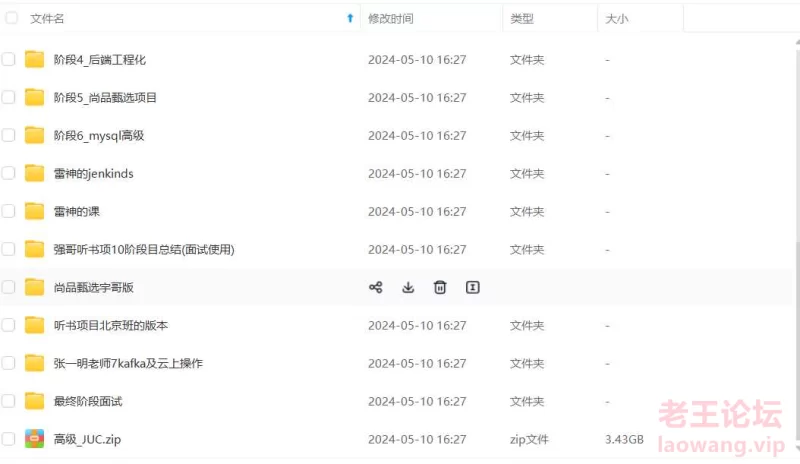Open folder icon of 尚品甄选宇哥版
The width and height of the screenshot is (800, 464).
[x=34, y=287]
